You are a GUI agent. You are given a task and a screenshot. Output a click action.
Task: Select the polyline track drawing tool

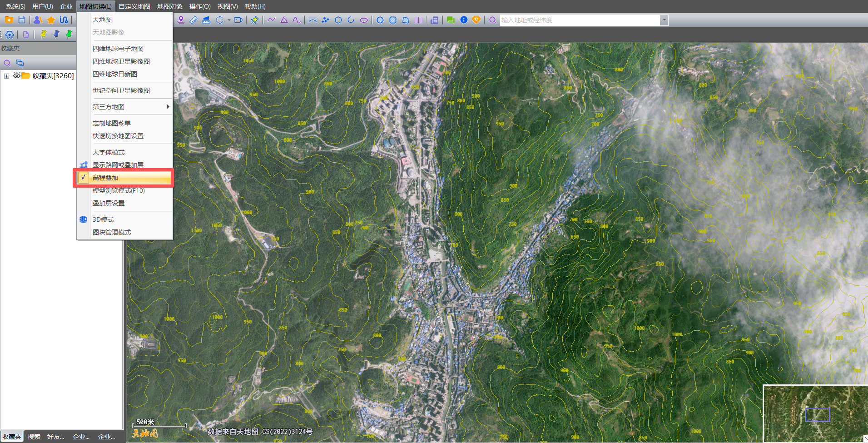point(271,20)
